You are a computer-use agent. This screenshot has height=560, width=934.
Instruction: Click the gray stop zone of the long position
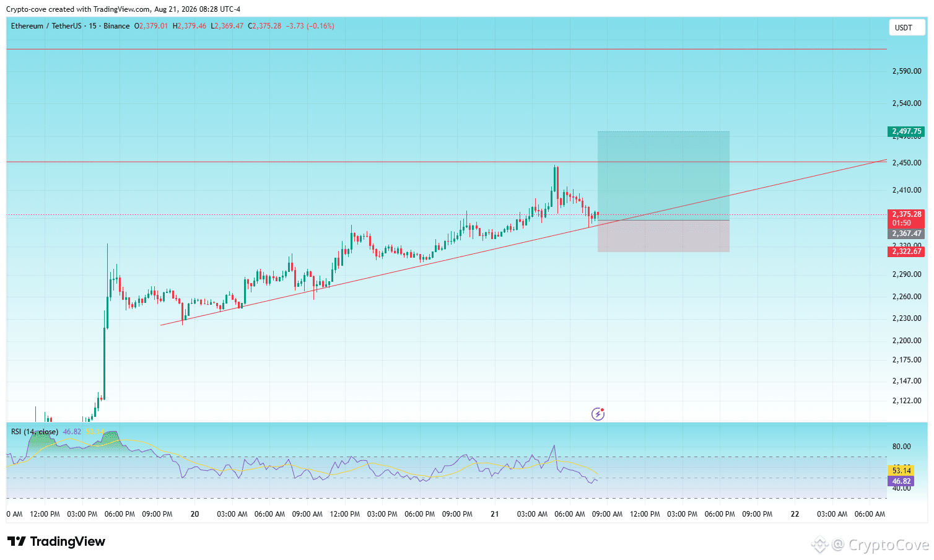(x=663, y=236)
